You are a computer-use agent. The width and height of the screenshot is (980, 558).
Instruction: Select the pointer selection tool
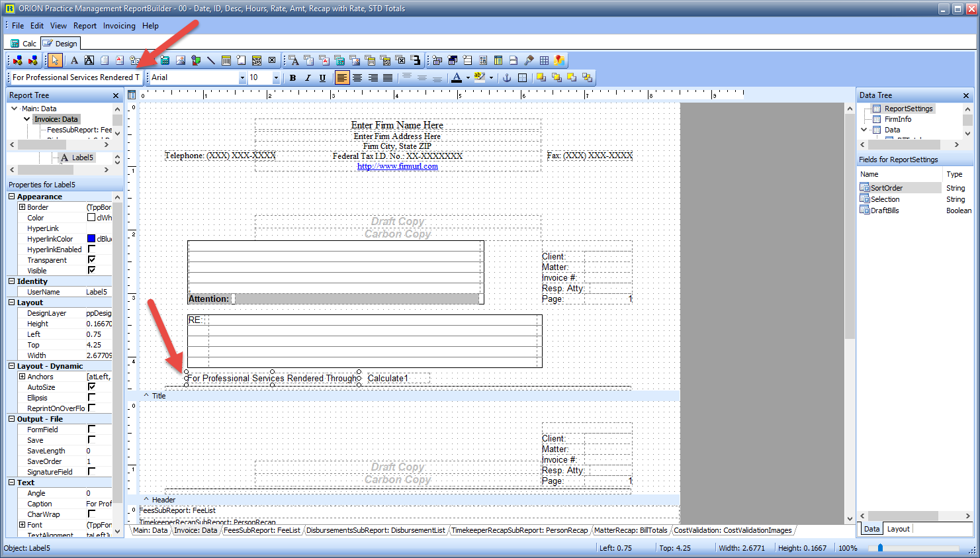tap(55, 60)
